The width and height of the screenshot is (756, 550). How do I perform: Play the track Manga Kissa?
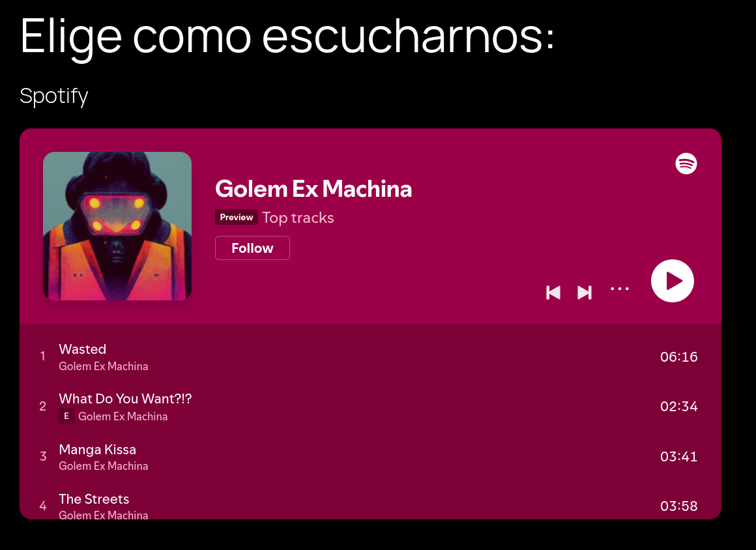point(370,456)
